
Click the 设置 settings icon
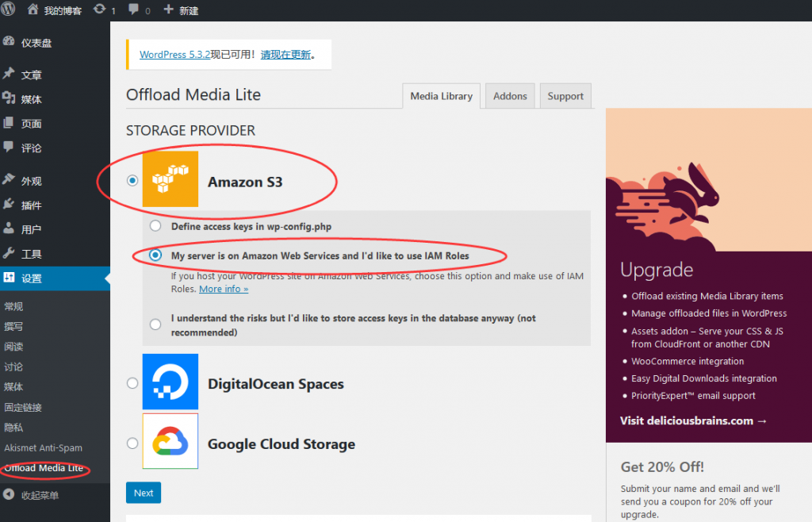(x=9, y=278)
